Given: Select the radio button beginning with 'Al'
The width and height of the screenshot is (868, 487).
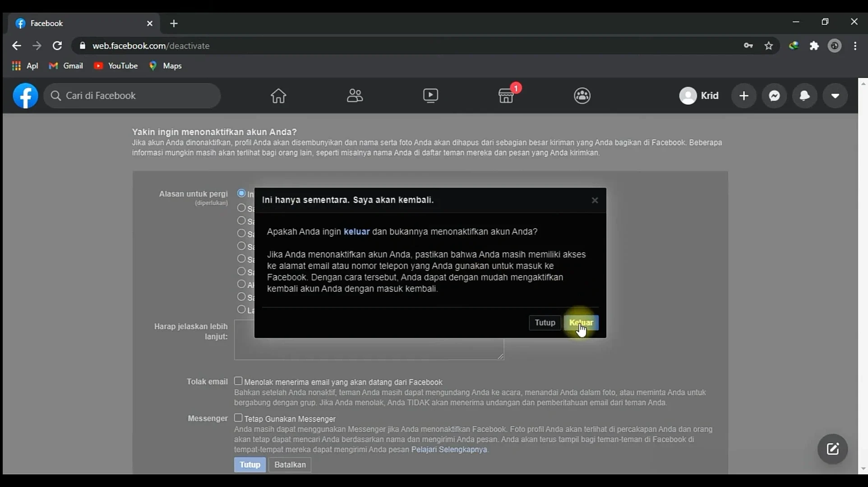Looking at the screenshot, I should coord(241,284).
